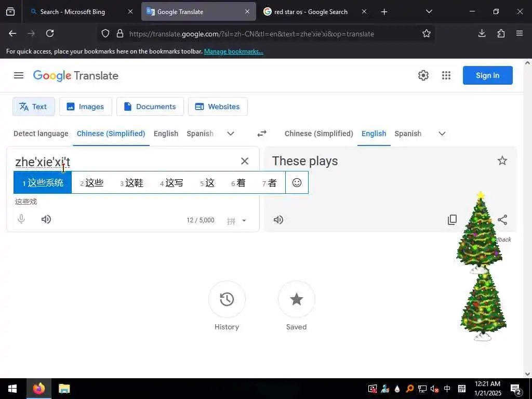This screenshot has height=399, width=532.
Task: Open the Google Translate main menu hamburger
Action: tap(19, 75)
